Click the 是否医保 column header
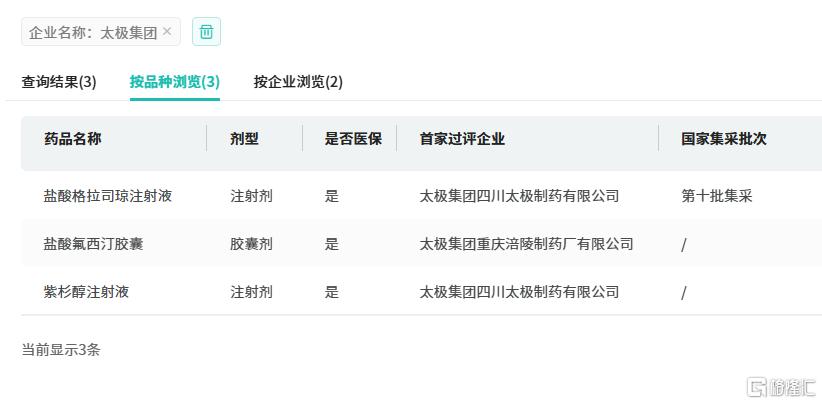This screenshot has width=822, height=404. pos(353,139)
